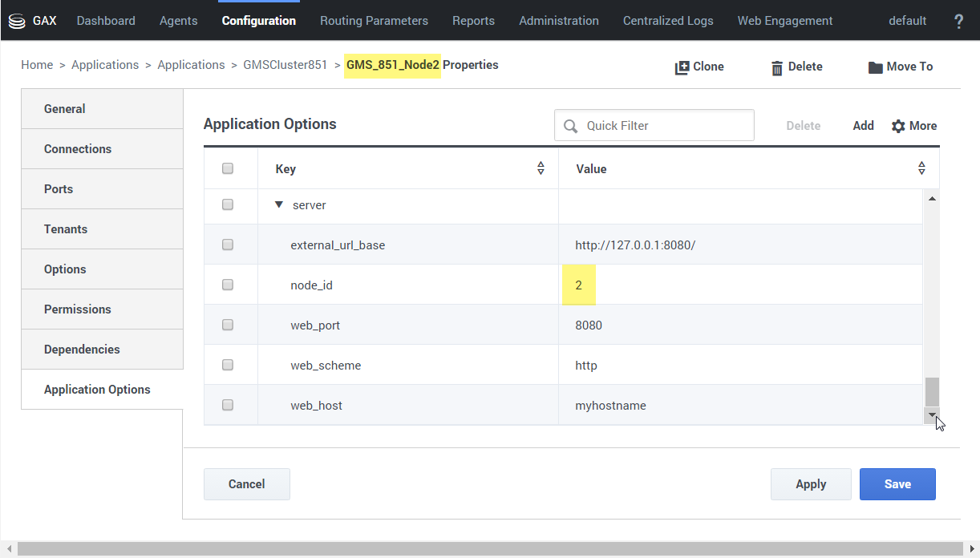Image resolution: width=980 pixels, height=558 pixels.
Task: Switch to the Ports tab
Action: coord(103,189)
